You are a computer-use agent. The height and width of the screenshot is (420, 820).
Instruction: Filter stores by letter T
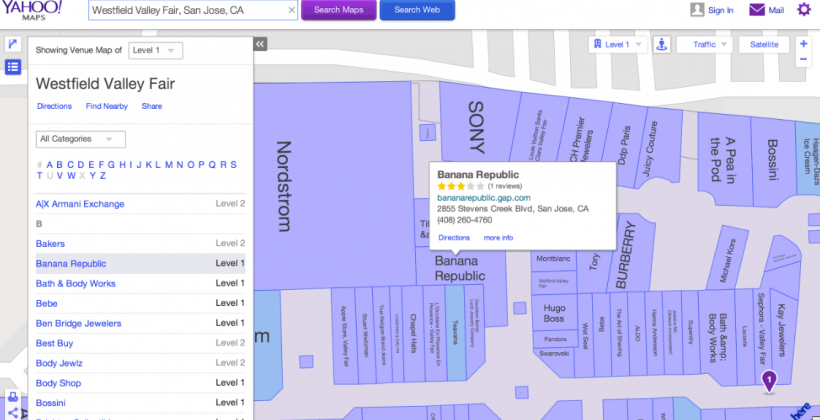(x=39, y=176)
